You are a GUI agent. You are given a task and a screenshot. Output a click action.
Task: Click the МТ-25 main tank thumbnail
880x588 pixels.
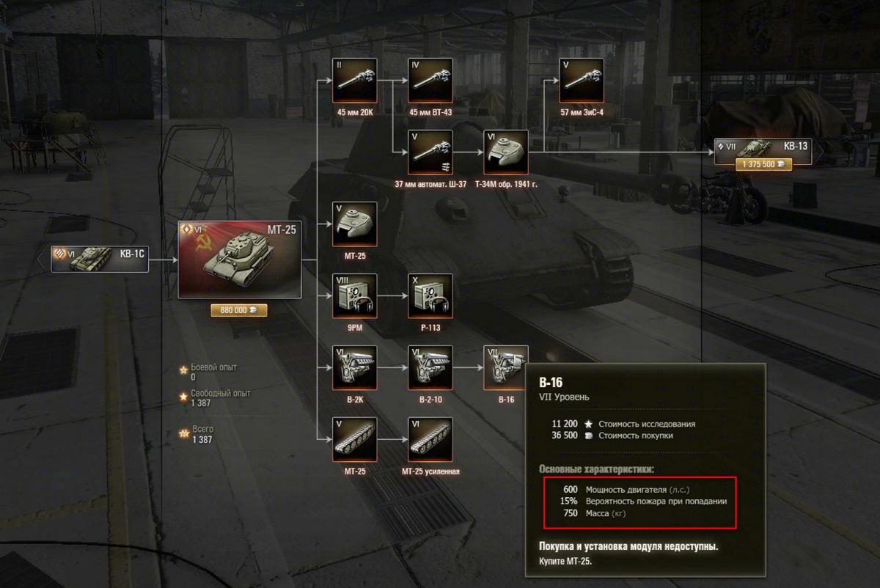[240, 260]
